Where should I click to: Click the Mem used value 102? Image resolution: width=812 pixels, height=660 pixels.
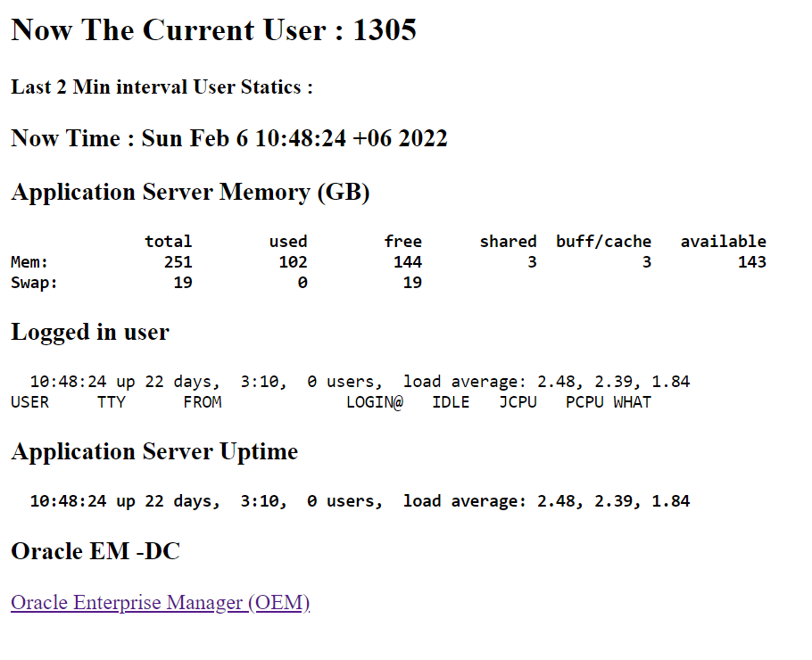click(293, 262)
